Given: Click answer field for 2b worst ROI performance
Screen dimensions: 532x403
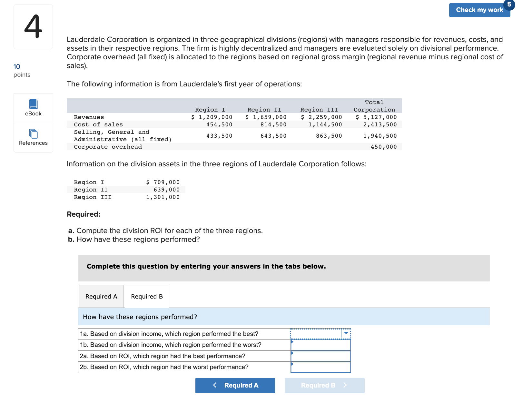Looking at the screenshot, I should pyautogui.click(x=321, y=367).
